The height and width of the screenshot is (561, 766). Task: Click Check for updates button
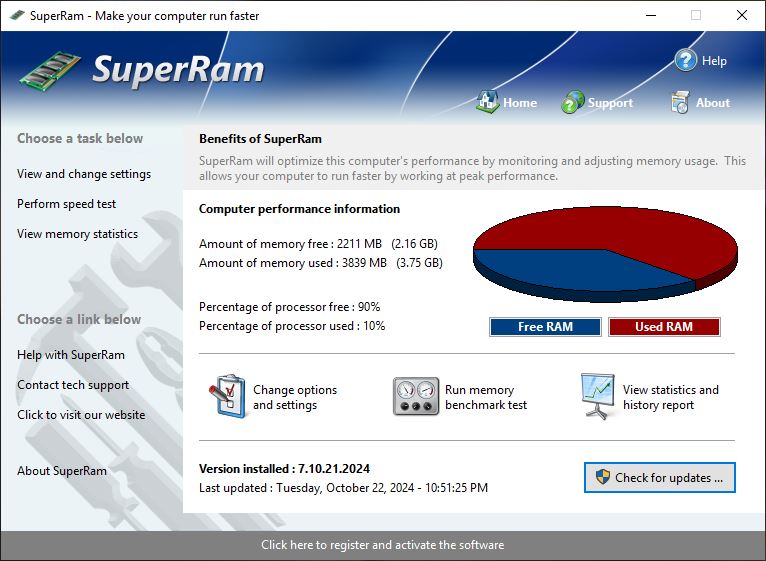pos(660,477)
